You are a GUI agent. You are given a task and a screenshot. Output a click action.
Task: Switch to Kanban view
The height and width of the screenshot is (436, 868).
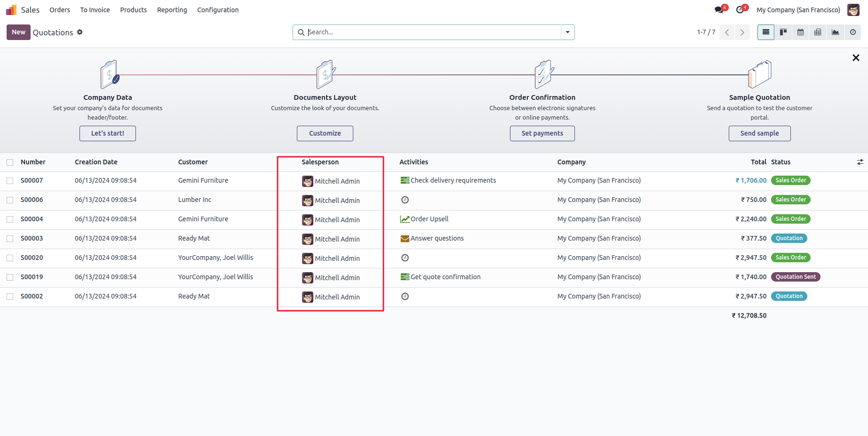(783, 32)
